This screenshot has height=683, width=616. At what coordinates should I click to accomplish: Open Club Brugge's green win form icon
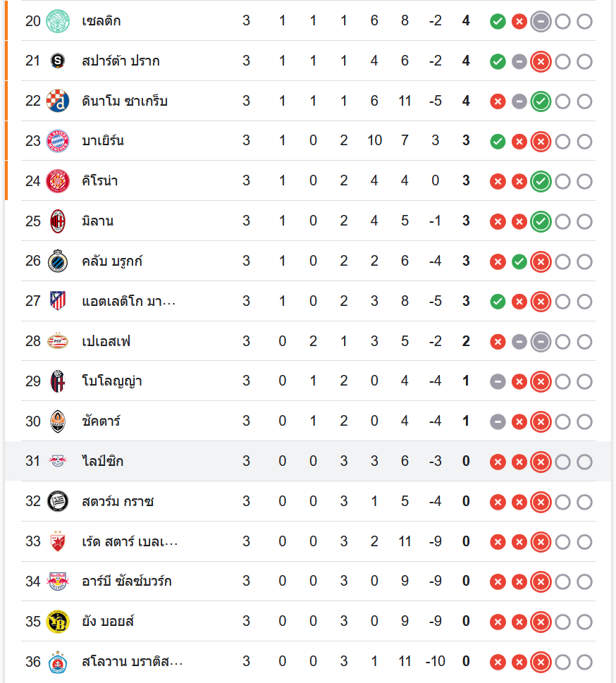(519, 261)
